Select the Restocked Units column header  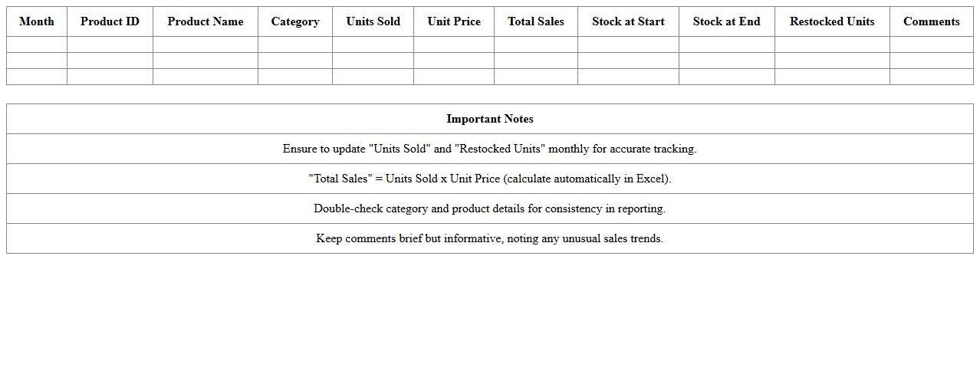[x=832, y=21]
